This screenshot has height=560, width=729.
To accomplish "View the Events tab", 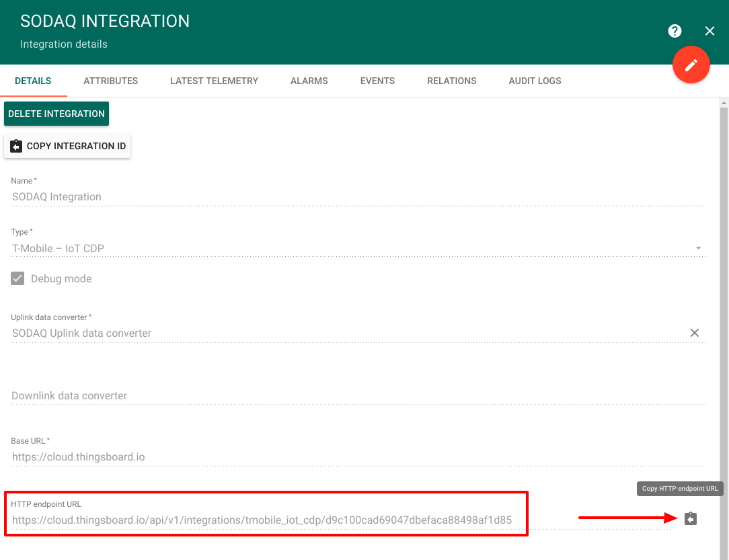I will (x=377, y=81).
